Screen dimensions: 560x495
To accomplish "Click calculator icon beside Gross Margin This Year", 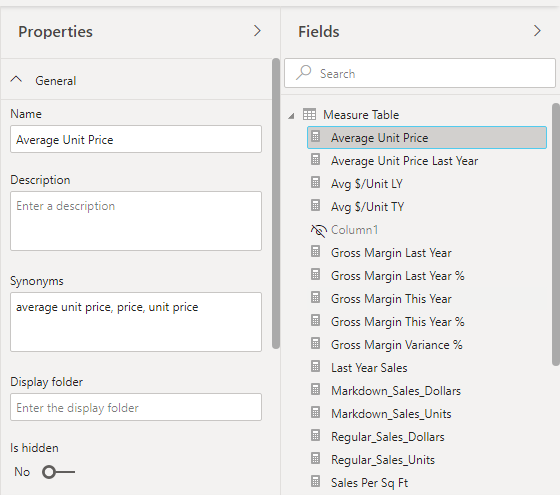I will point(315,298).
